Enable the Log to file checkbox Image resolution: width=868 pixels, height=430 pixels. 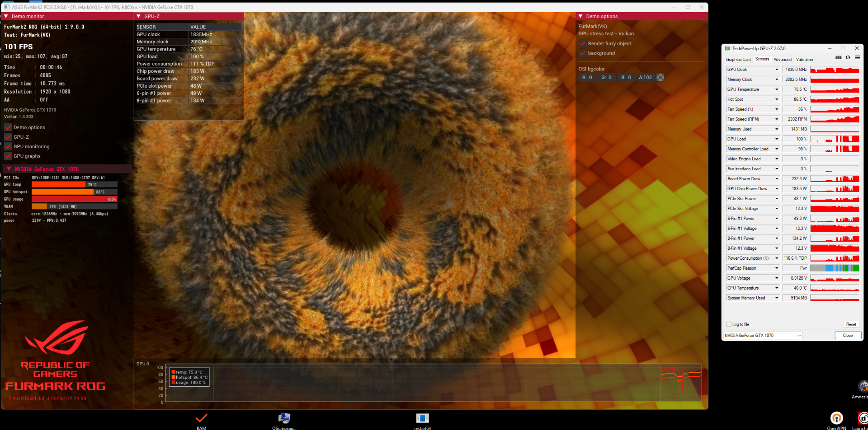729,324
